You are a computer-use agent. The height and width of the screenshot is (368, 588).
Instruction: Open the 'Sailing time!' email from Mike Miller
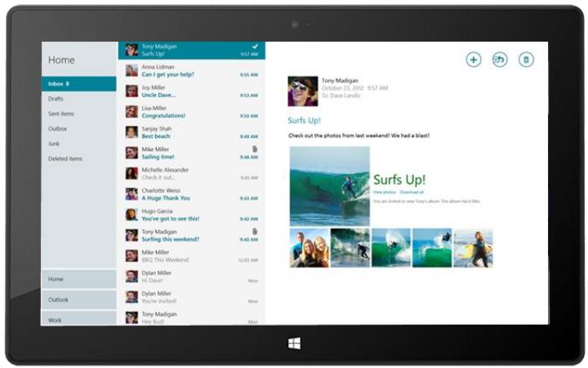(x=192, y=153)
